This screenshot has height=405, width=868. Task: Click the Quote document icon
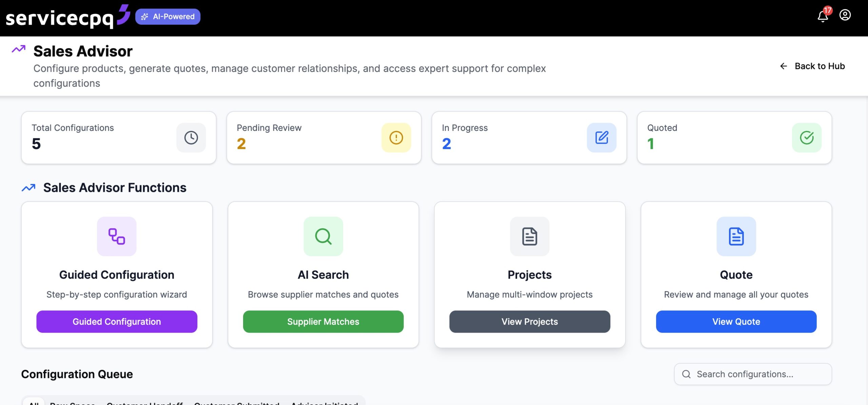(x=736, y=236)
